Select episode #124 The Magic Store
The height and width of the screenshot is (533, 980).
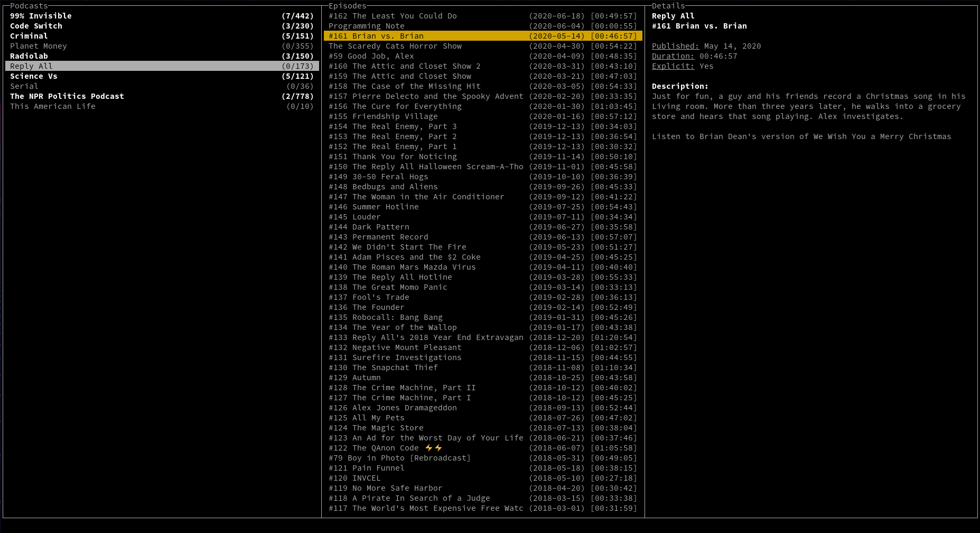point(483,428)
